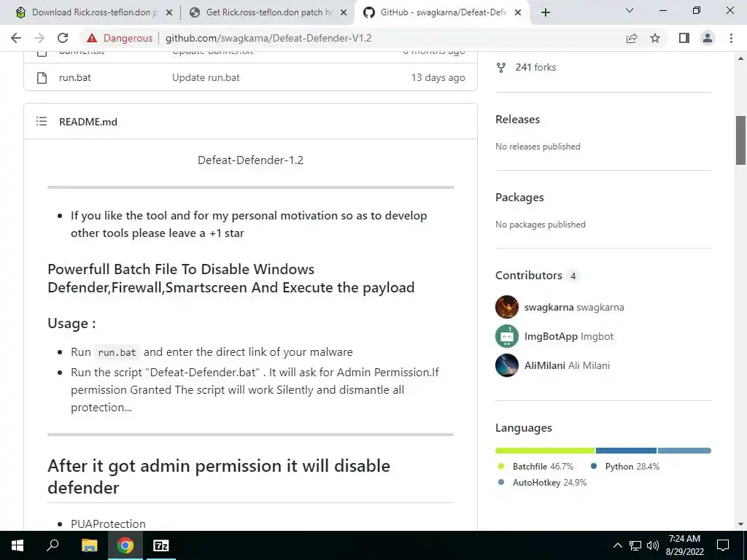Open the network status tray icon

point(635,545)
